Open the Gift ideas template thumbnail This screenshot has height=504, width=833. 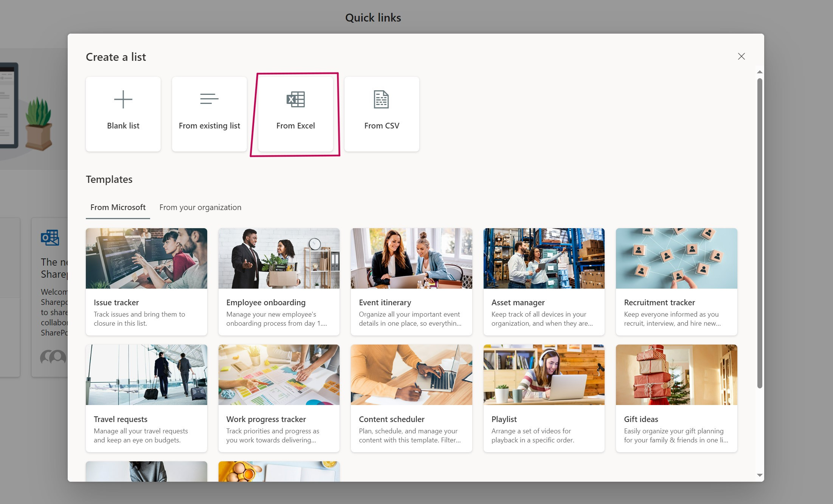(676, 375)
